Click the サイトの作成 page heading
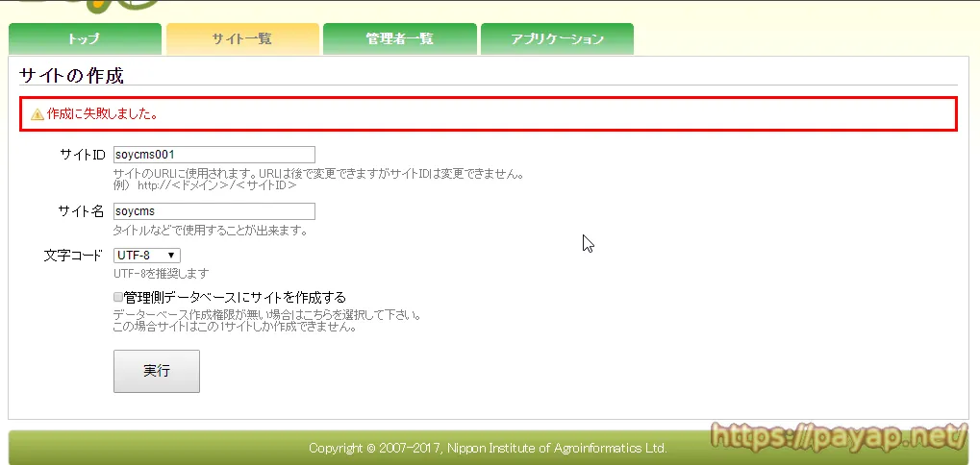 71,75
